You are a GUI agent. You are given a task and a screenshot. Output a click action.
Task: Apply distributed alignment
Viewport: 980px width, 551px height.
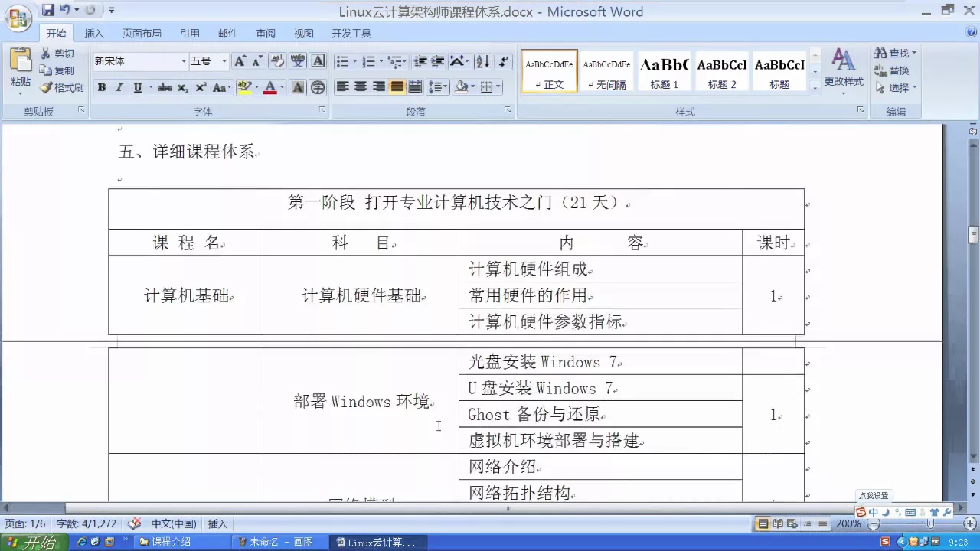[416, 86]
